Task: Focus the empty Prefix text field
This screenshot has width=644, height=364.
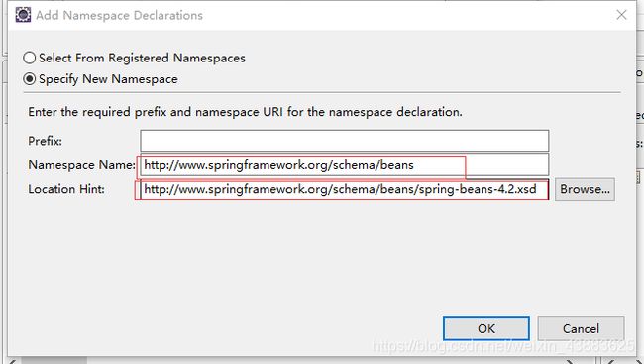Action: click(344, 141)
